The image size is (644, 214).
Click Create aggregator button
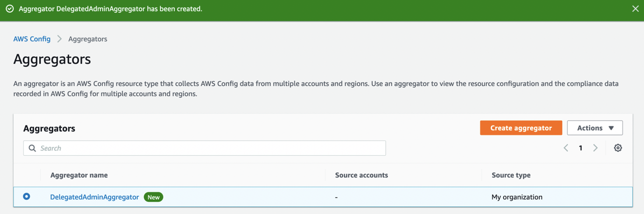click(521, 128)
